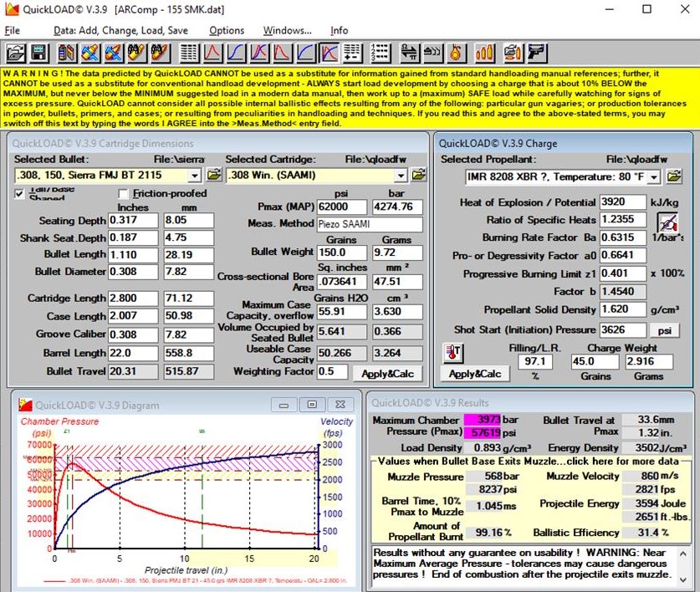Screen dimensions: 700x592
Task: Expand the Selected Bullet dropdown
Action: pyautogui.click(x=194, y=176)
